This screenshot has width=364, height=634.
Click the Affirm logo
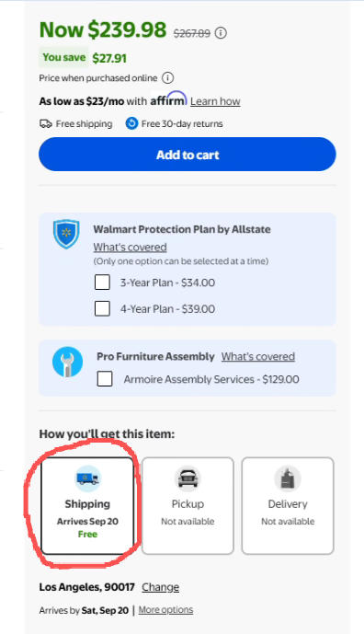168,99
